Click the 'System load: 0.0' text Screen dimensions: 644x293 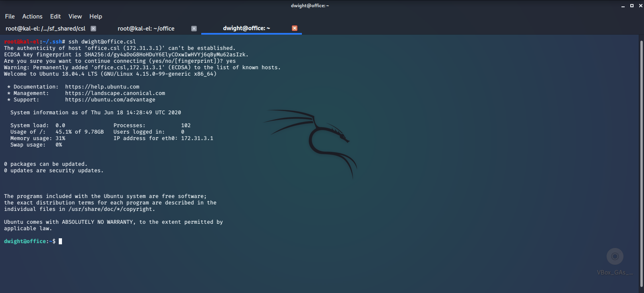click(x=38, y=126)
